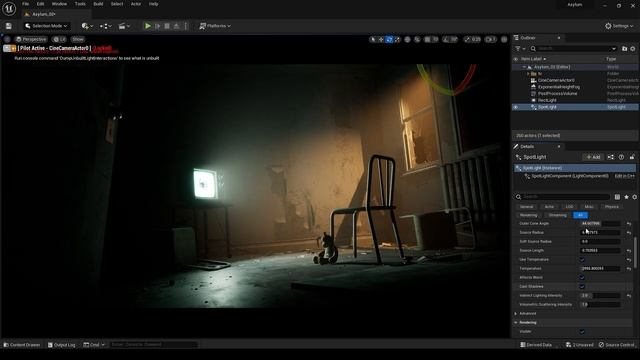Open the Outliner filter icon dropdown
This screenshot has width=640, height=360.
[x=520, y=49]
